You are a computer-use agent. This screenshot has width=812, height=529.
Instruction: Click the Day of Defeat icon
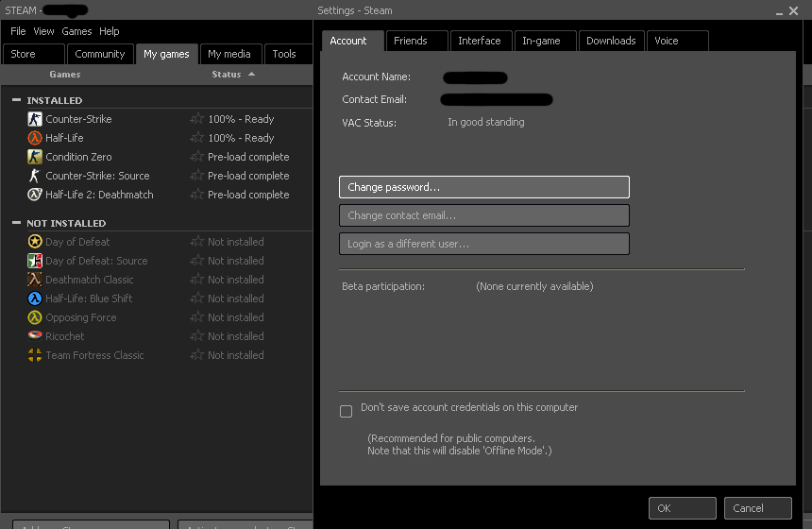pyautogui.click(x=35, y=242)
